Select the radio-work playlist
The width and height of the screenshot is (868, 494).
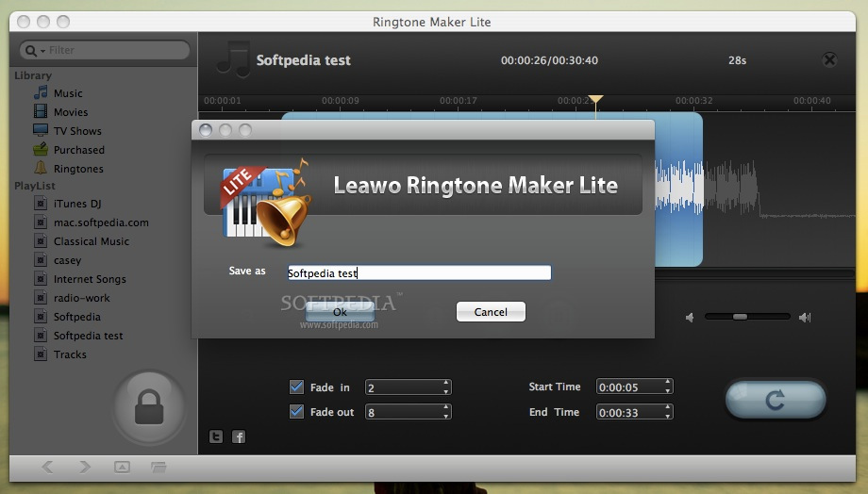[82, 298]
